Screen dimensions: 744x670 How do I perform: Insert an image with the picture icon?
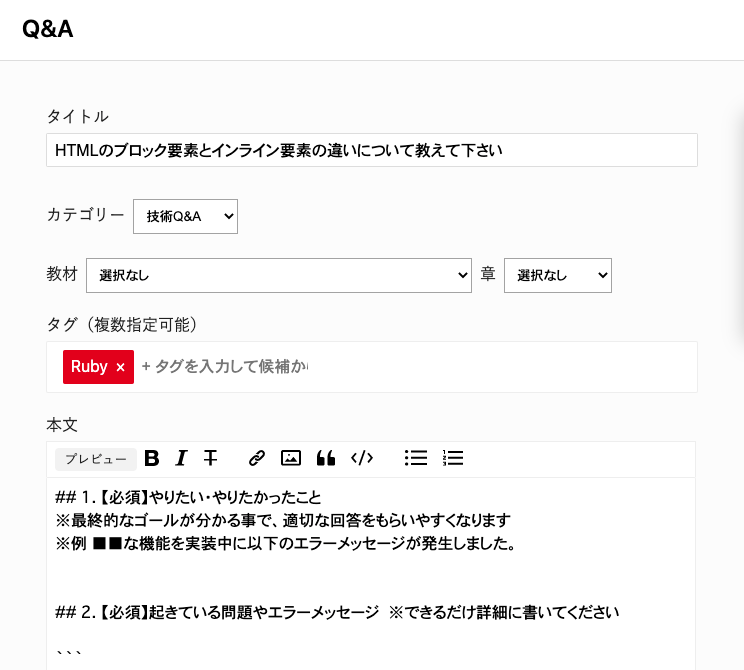pyautogui.click(x=291, y=458)
